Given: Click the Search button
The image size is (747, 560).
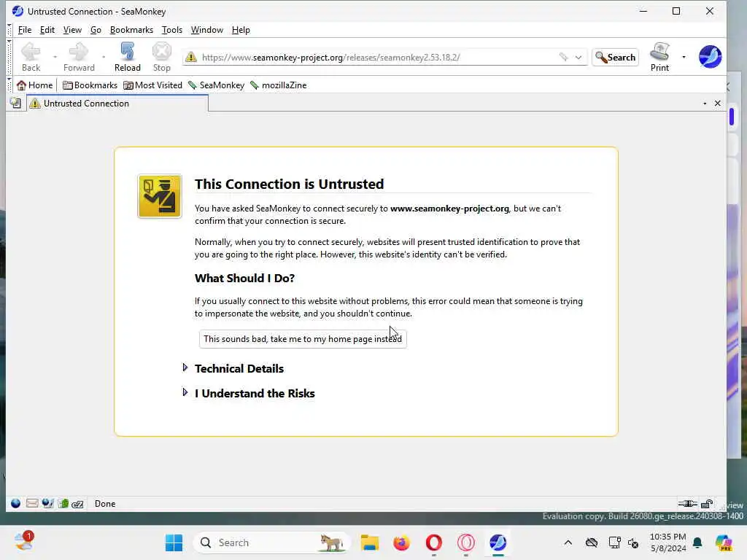Looking at the screenshot, I should click(x=615, y=57).
